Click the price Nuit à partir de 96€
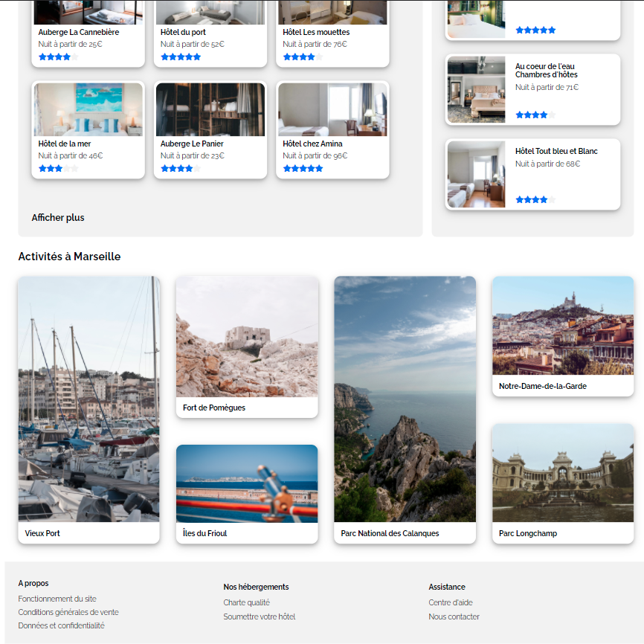 point(315,155)
